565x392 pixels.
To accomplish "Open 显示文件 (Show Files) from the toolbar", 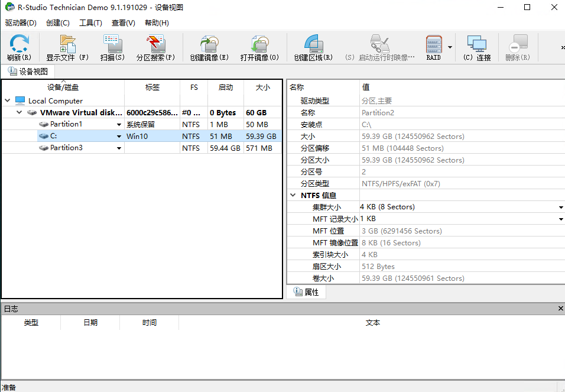I will point(67,48).
